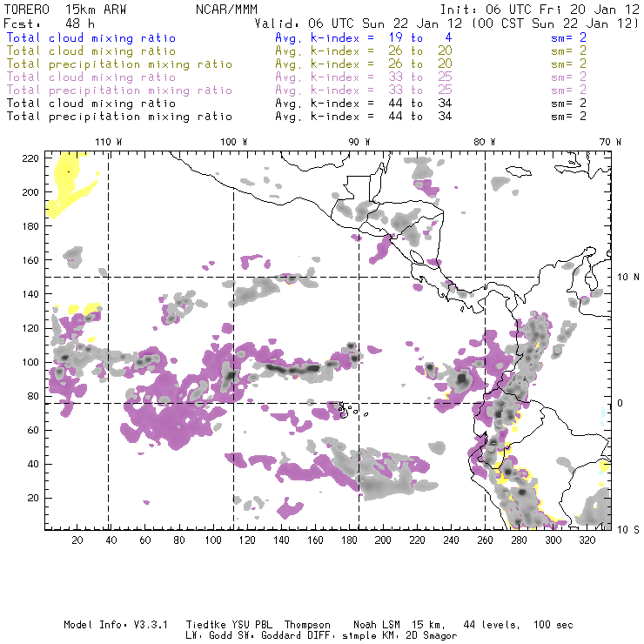This screenshot has height=644, width=644.
Task: Click the vertical axis tick label "180"
Action: [30, 226]
